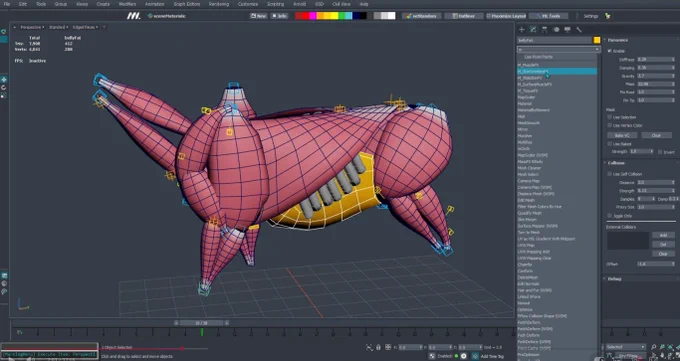The image size is (680, 361).
Task: Toggle the Use Self Collision checkbox
Action: pos(609,174)
